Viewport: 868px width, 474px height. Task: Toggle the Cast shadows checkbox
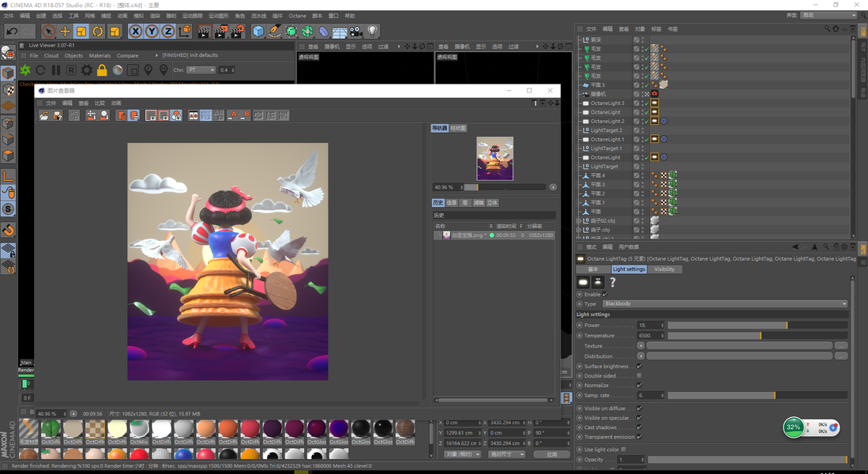640,427
